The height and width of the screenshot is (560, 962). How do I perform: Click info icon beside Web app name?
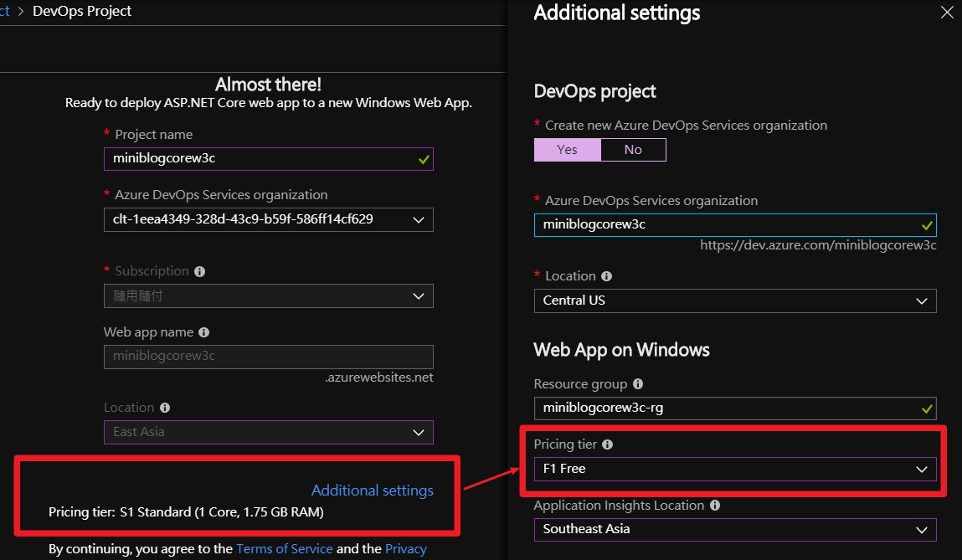pyautogui.click(x=203, y=332)
